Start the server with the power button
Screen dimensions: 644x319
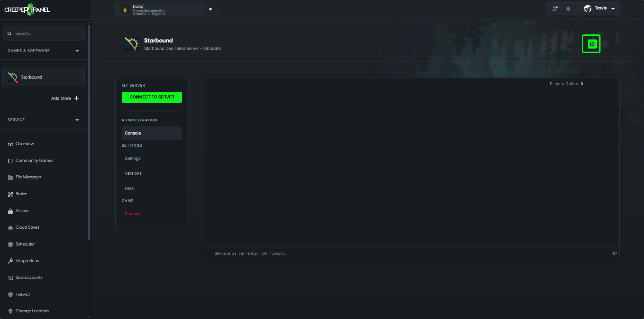592,44
